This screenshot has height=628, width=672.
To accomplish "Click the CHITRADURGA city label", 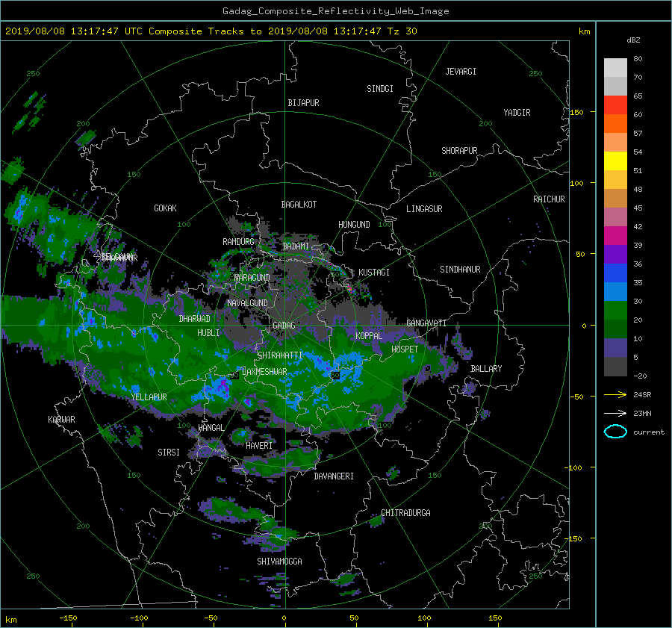I will pos(405,513).
